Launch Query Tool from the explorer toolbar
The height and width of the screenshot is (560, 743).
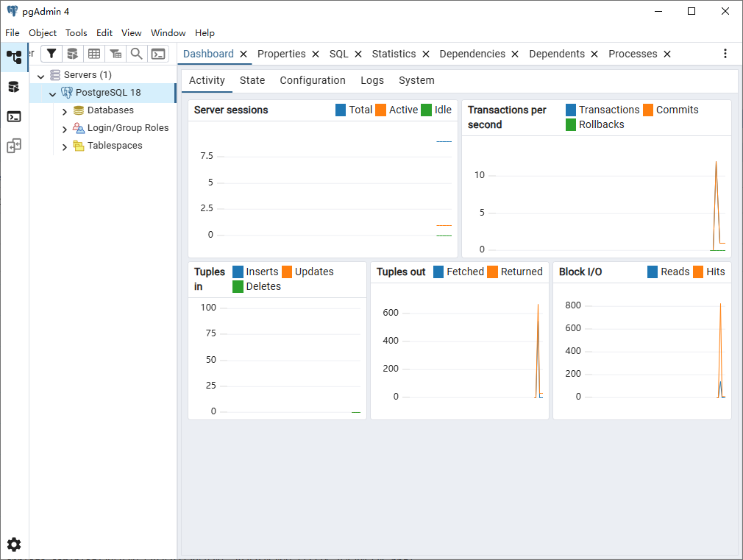[x=73, y=54]
